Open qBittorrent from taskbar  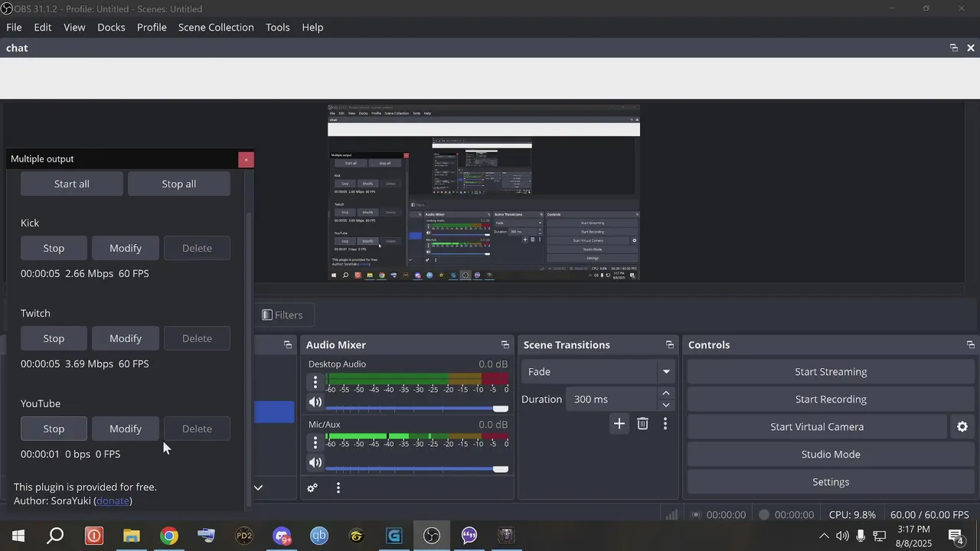[x=319, y=536]
